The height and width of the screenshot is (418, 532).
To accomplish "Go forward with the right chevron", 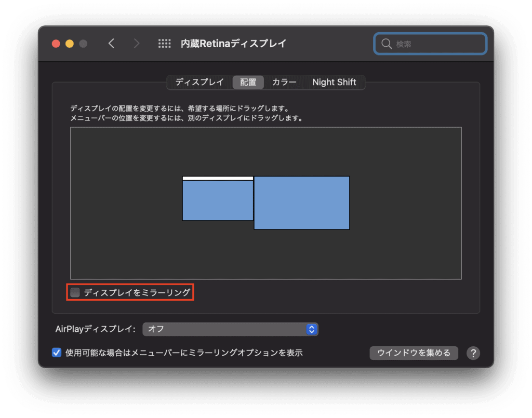I will click(137, 44).
